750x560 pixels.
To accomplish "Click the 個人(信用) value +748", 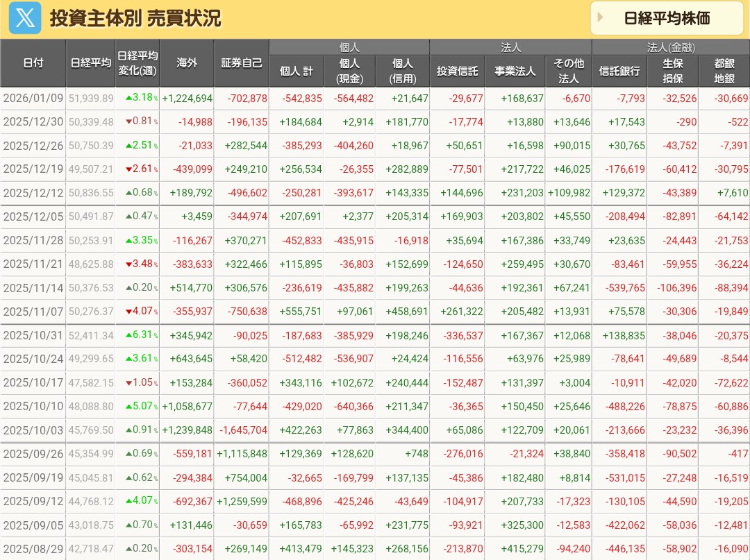I will [417, 453].
